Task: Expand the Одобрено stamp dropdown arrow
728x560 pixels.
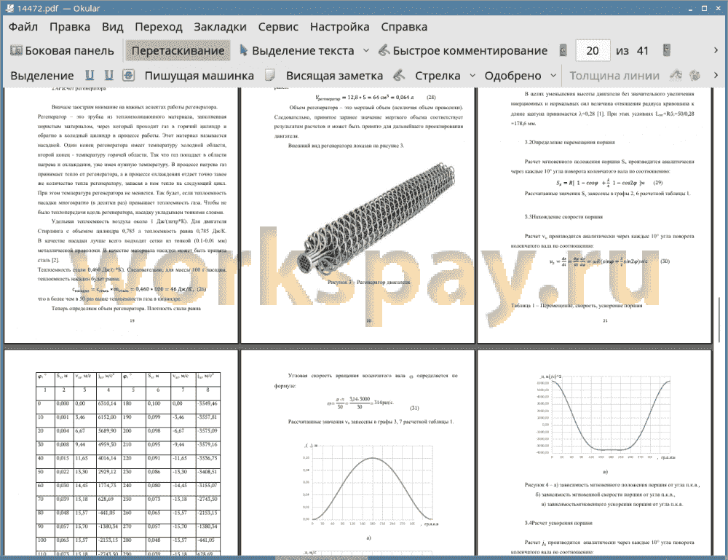Action: (553, 76)
